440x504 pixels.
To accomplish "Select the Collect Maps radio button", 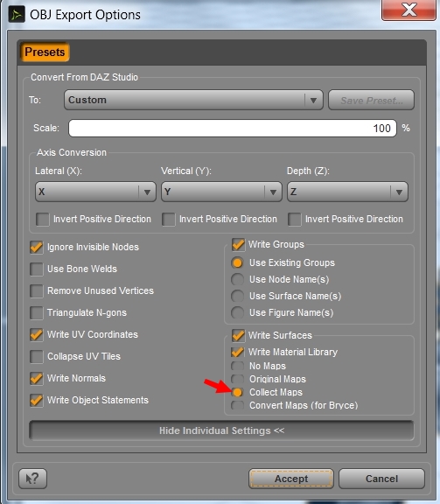I will (238, 393).
